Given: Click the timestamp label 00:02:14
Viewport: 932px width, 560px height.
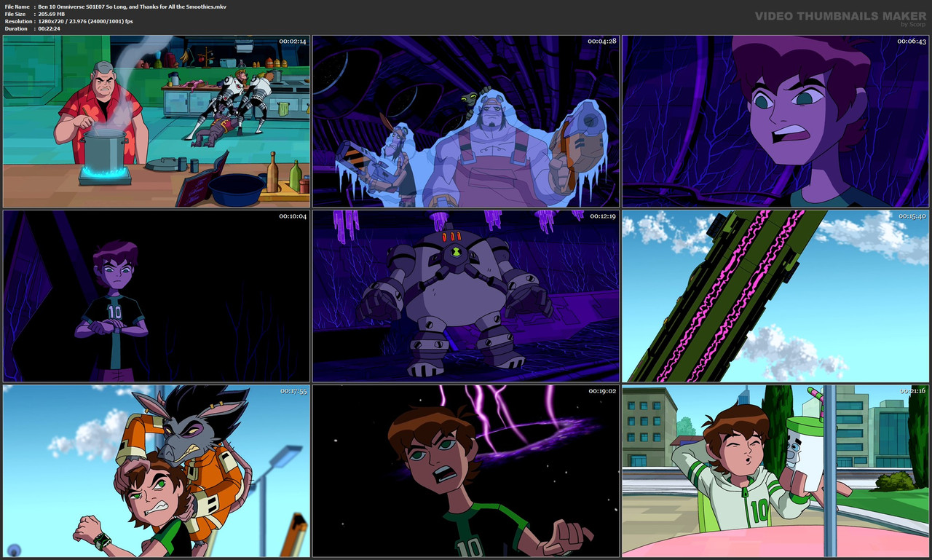Looking at the screenshot, I should [x=291, y=42].
